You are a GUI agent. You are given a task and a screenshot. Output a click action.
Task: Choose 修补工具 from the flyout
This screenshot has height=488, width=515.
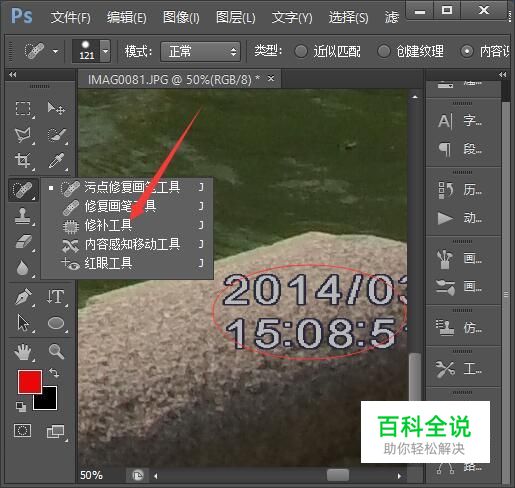tap(127, 225)
